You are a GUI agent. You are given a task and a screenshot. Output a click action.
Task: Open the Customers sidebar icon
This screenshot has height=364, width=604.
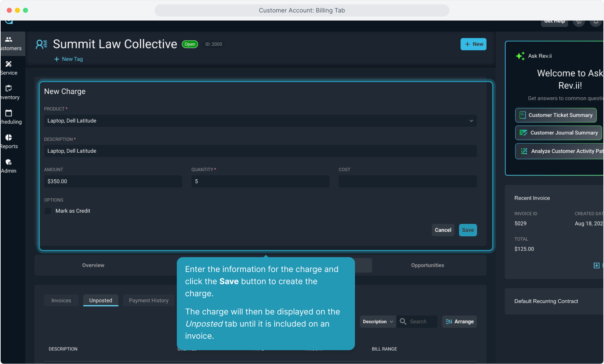click(x=9, y=40)
